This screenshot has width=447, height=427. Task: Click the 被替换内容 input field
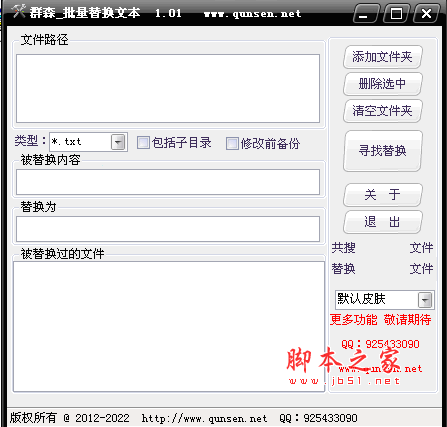point(168,182)
